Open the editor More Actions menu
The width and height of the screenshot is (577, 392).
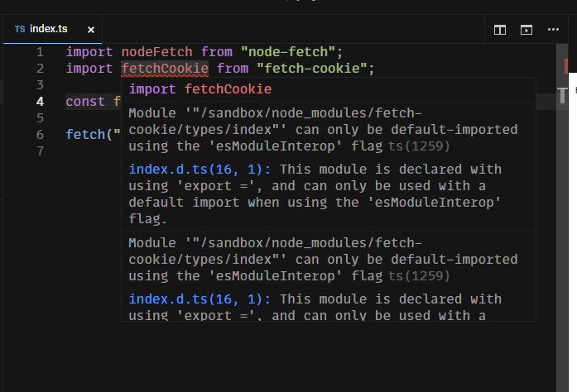click(553, 30)
